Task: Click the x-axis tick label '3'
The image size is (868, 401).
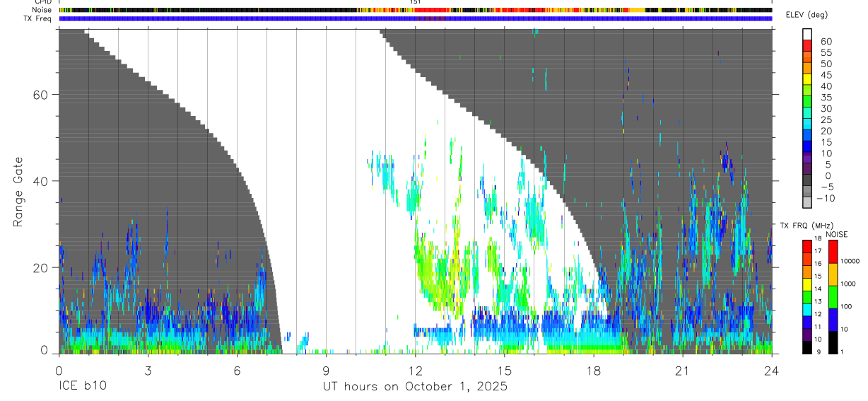Action: [148, 371]
